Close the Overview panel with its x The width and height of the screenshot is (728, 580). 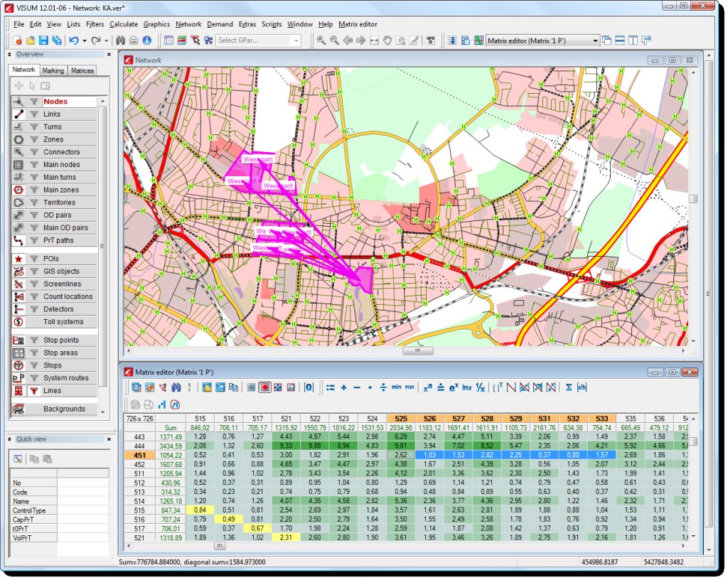click(x=109, y=54)
